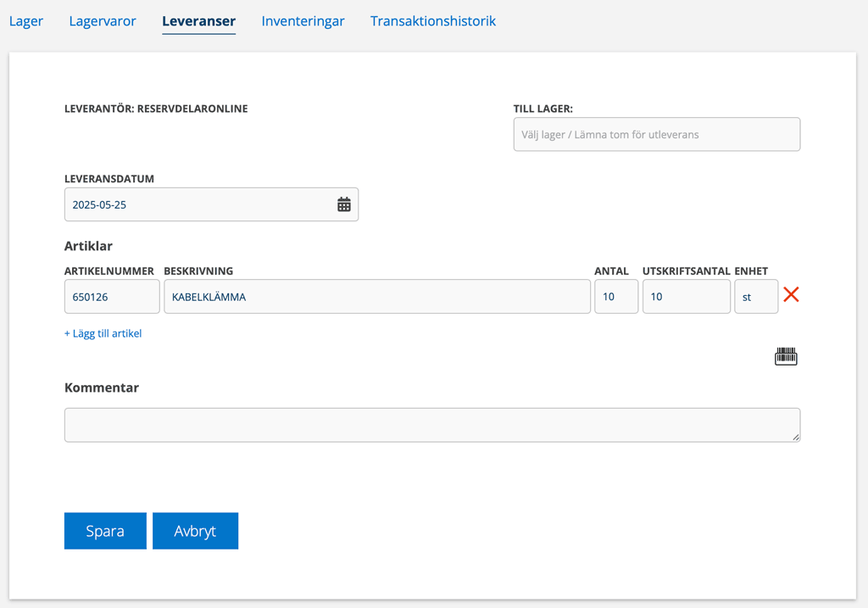Click the Utskriftsantal field
868x608 pixels.
(687, 296)
